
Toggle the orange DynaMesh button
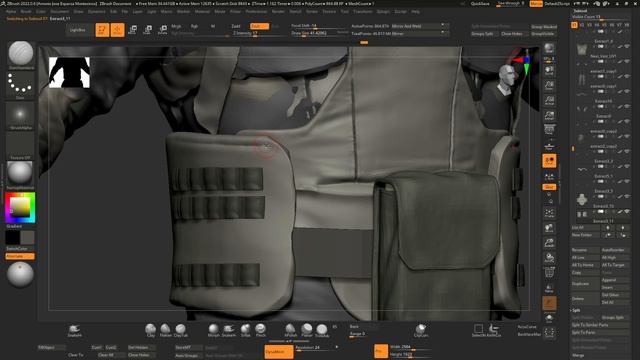pyautogui.click(x=279, y=351)
